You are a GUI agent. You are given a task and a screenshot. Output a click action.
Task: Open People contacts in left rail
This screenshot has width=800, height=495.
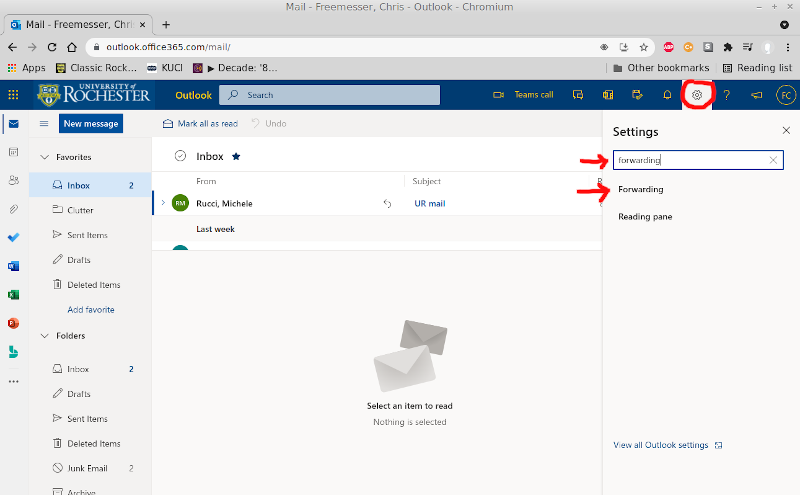pyautogui.click(x=13, y=180)
